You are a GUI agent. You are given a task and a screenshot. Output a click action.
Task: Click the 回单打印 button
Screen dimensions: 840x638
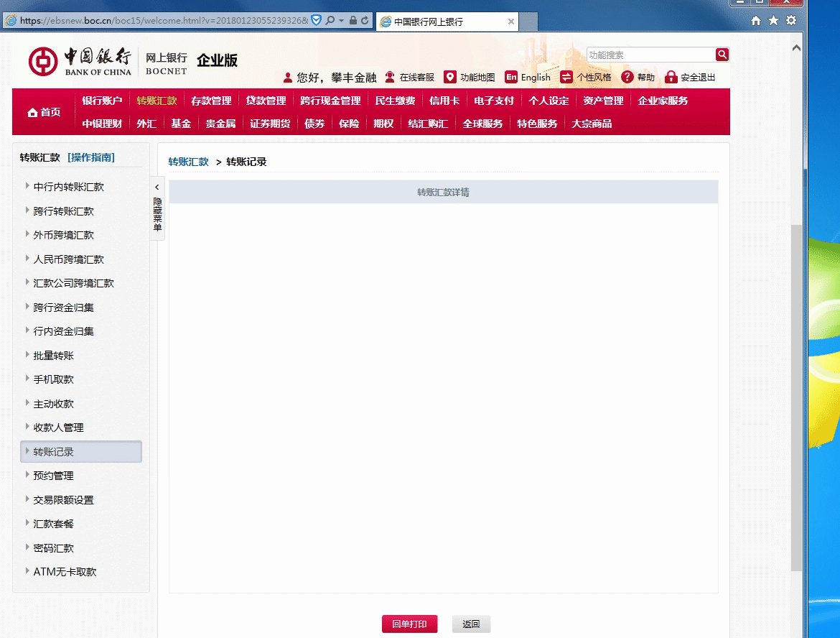[x=409, y=624]
